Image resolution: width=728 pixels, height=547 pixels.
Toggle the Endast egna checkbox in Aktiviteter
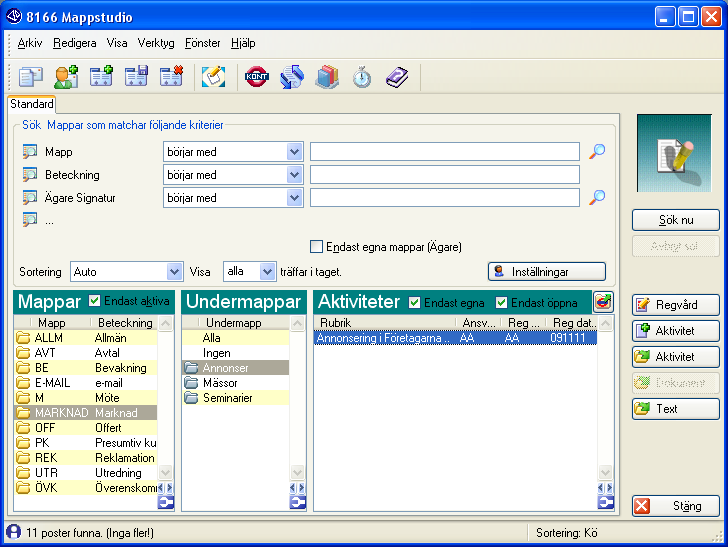click(x=414, y=303)
